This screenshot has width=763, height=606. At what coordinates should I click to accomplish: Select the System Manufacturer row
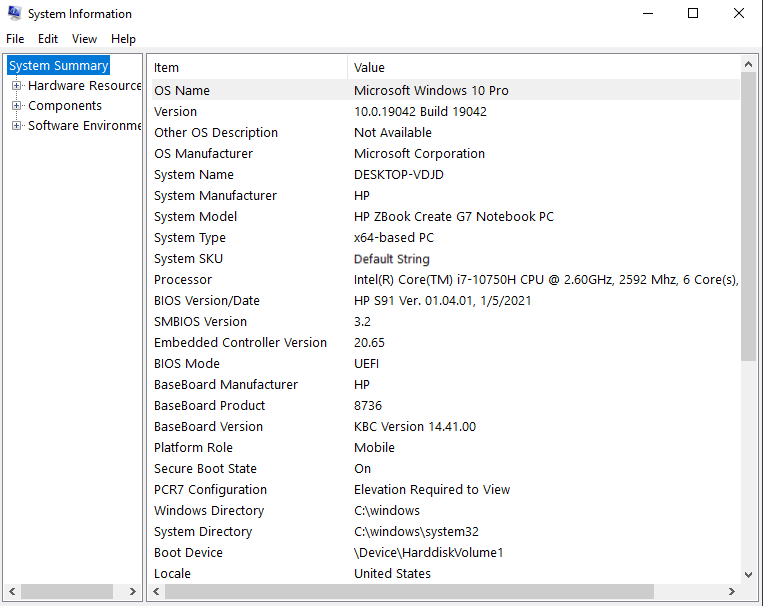446,195
